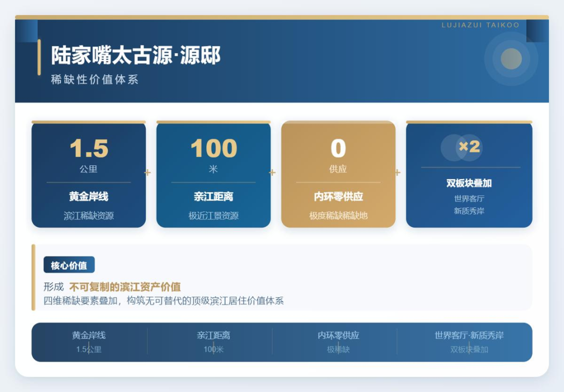This screenshot has width=564, height=392.
Task: Enable the gold 内环零供应 highlight card
Action: [338, 174]
